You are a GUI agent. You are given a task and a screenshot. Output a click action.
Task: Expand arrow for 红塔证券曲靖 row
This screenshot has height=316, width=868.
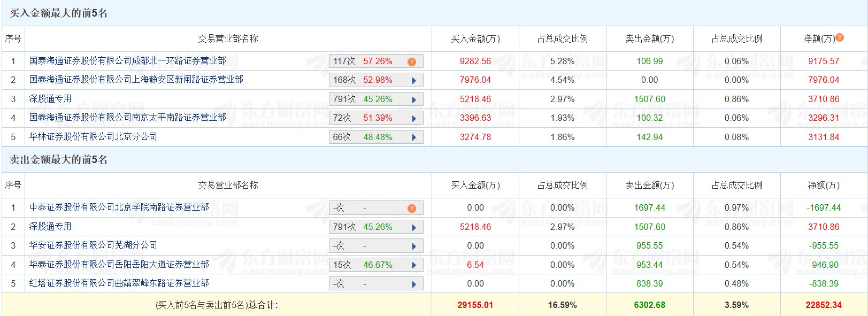414,284
